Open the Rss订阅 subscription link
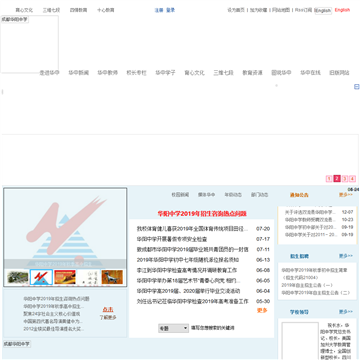The width and height of the screenshot is (360, 360). [303, 10]
